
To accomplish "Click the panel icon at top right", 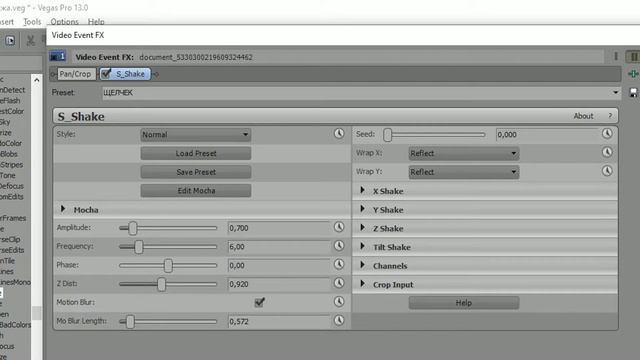I will pyautogui.click(x=633, y=57).
